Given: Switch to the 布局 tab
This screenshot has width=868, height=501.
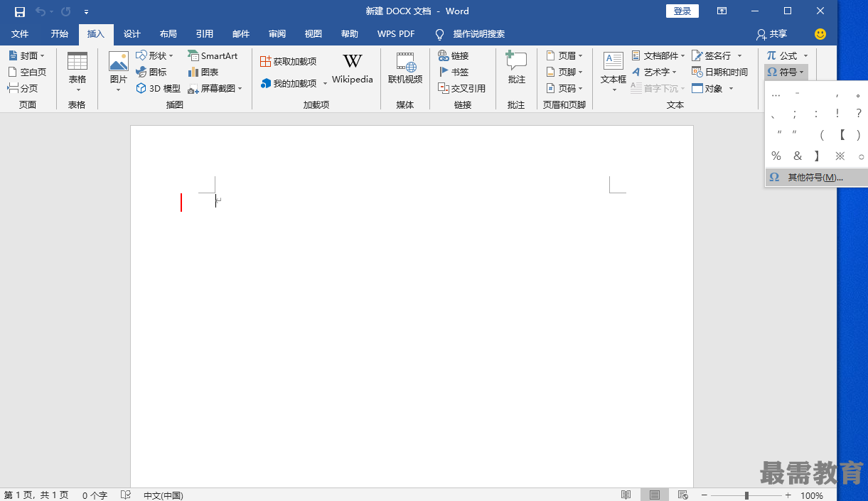Looking at the screenshot, I should pos(168,34).
